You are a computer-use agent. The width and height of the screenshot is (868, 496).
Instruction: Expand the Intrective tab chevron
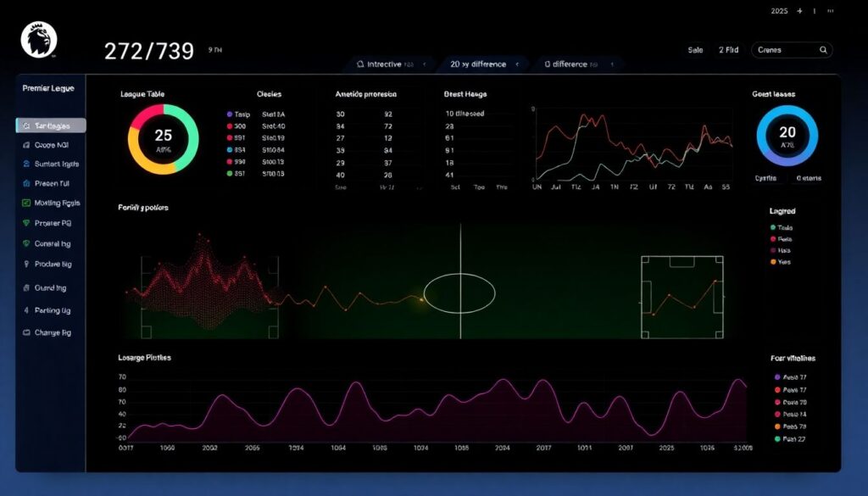tap(424, 64)
